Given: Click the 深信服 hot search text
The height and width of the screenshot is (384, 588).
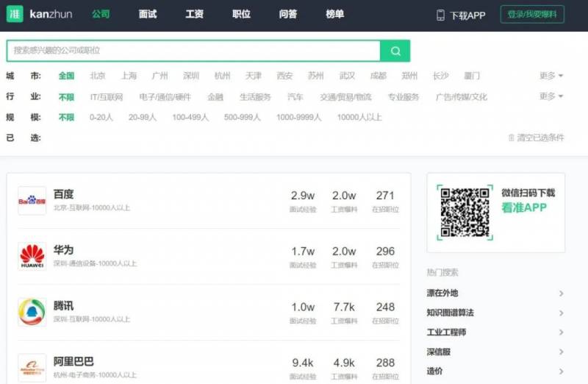Looking at the screenshot, I should pos(439,352).
